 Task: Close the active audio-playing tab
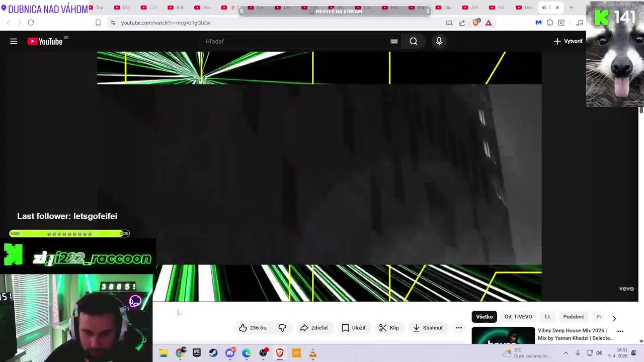pos(557,8)
